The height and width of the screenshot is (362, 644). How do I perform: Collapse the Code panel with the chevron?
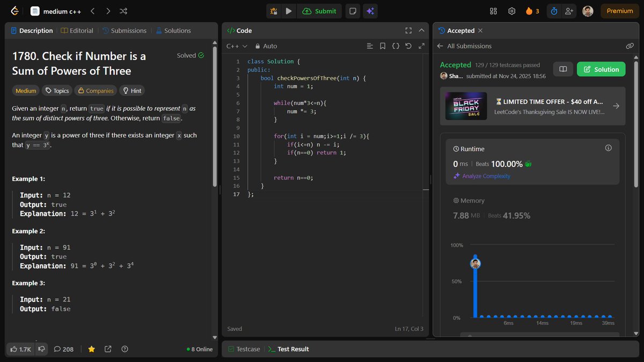pyautogui.click(x=421, y=31)
